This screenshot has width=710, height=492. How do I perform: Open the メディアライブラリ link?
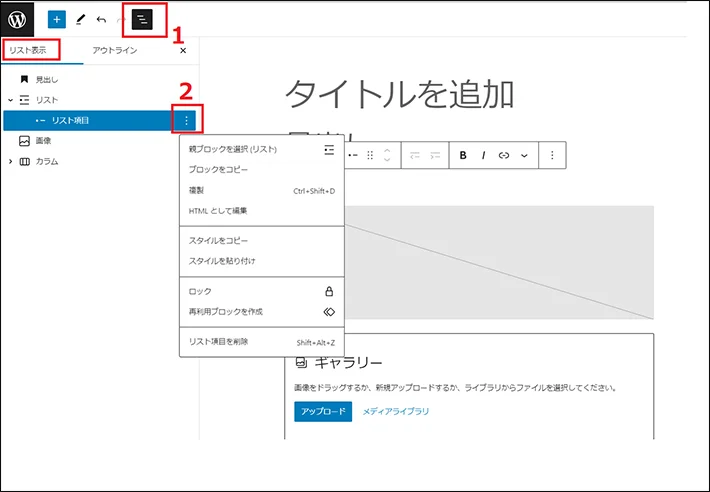(x=395, y=411)
